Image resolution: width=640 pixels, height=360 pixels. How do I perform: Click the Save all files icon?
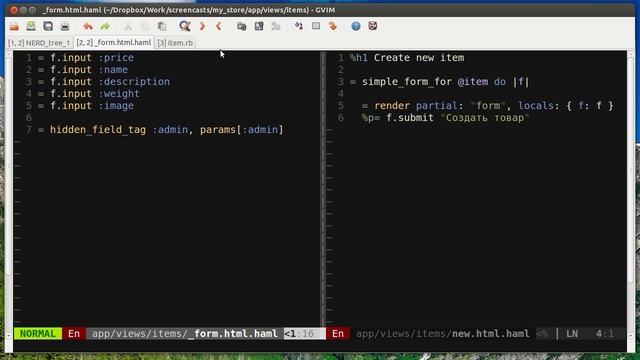click(48, 27)
